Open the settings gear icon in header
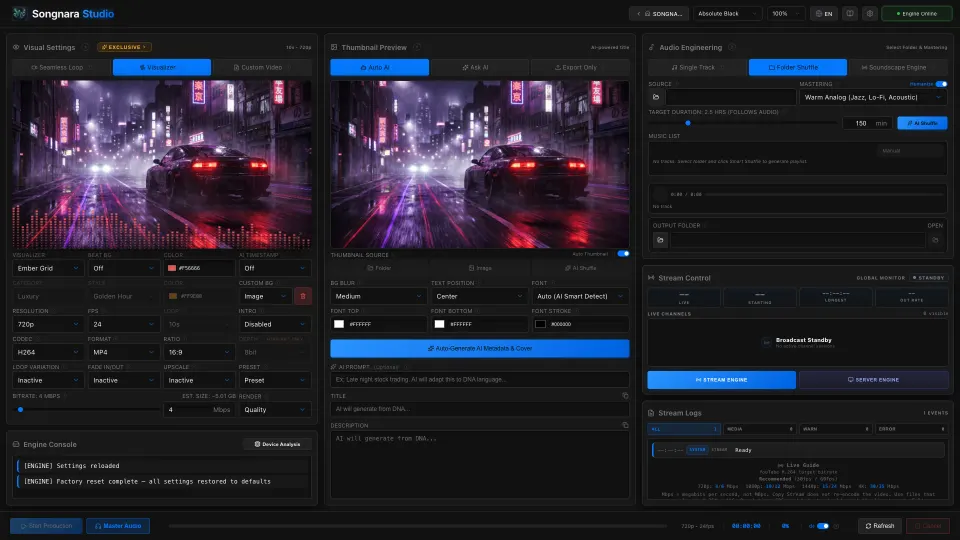The height and width of the screenshot is (540, 960). [x=869, y=13]
